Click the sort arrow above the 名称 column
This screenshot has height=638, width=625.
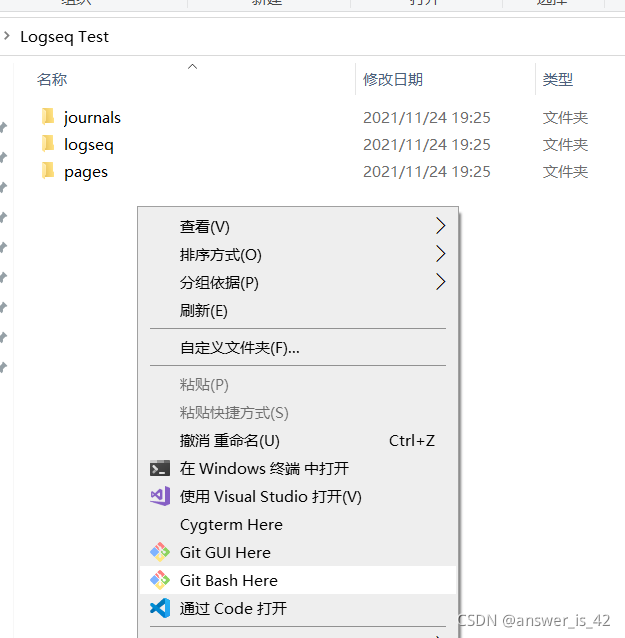pyautogui.click(x=192, y=66)
